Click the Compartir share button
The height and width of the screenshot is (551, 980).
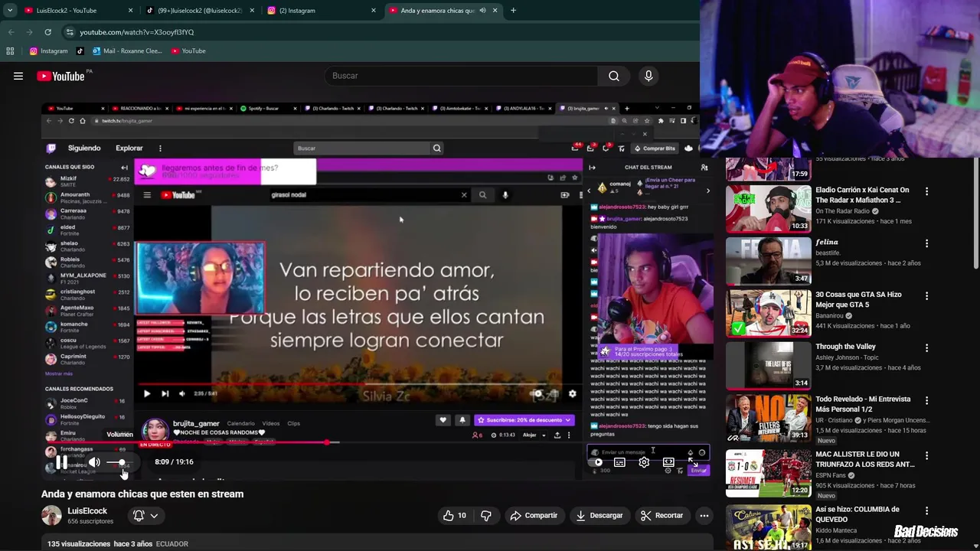click(534, 516)
